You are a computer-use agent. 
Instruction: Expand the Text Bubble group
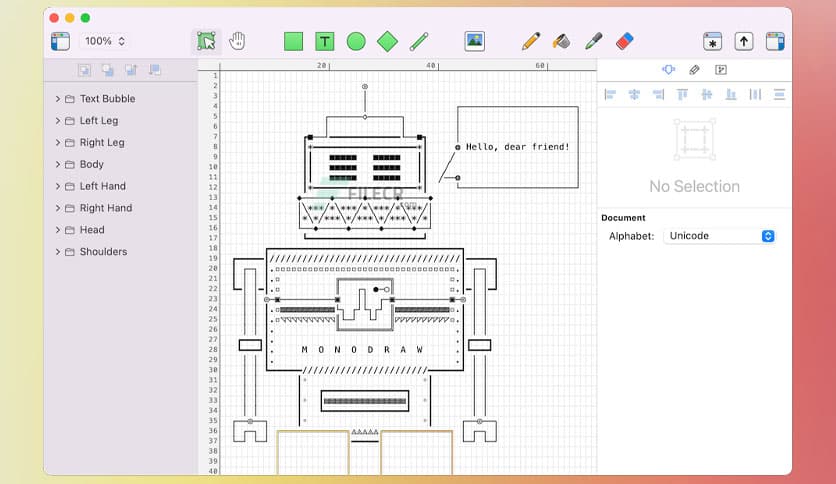(x=58, y=99)
